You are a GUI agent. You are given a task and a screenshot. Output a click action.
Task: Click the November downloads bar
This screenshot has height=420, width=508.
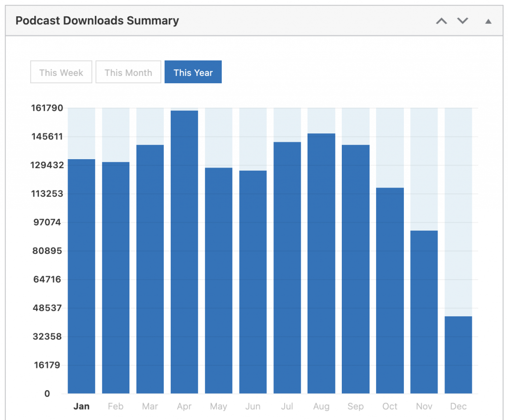(424, 312)
